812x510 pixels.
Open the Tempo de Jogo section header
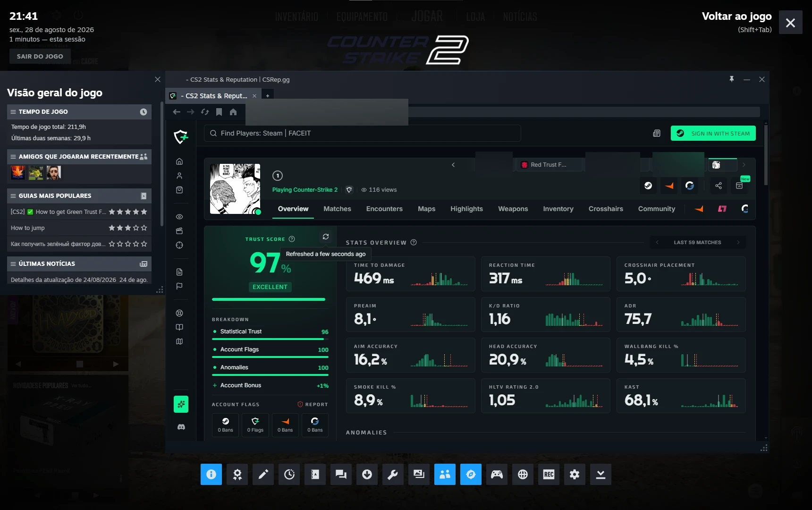pos(79,112)
